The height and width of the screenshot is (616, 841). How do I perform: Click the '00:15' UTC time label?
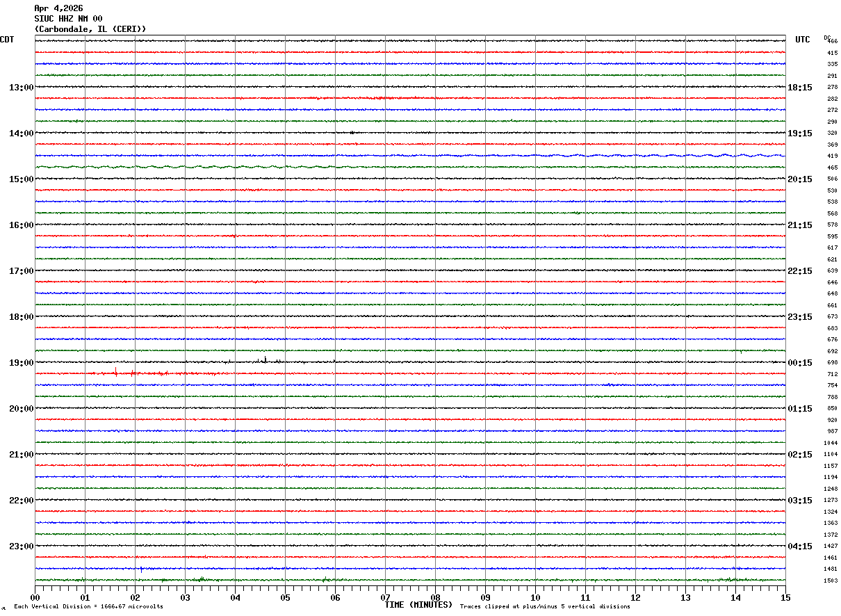(x=799, y=363)
